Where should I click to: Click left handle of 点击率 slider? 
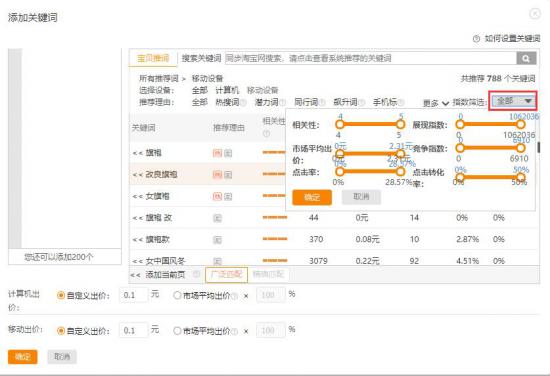pos(340,172)
